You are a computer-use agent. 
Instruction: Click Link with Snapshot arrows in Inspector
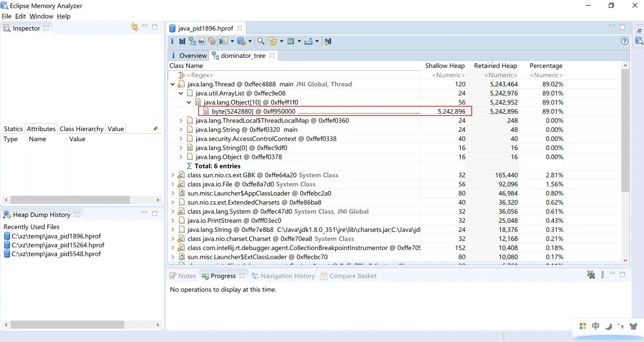pyautogui.click(x=135, y=27)
